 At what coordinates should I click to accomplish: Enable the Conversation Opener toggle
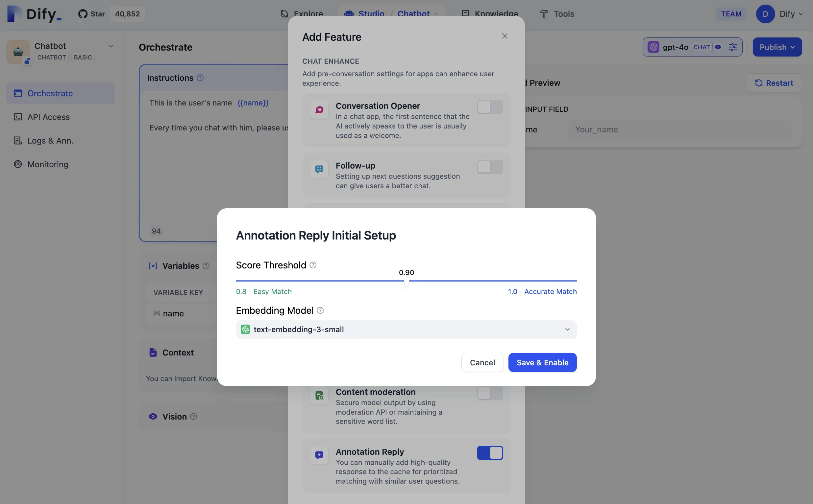(x=490, y=107)
